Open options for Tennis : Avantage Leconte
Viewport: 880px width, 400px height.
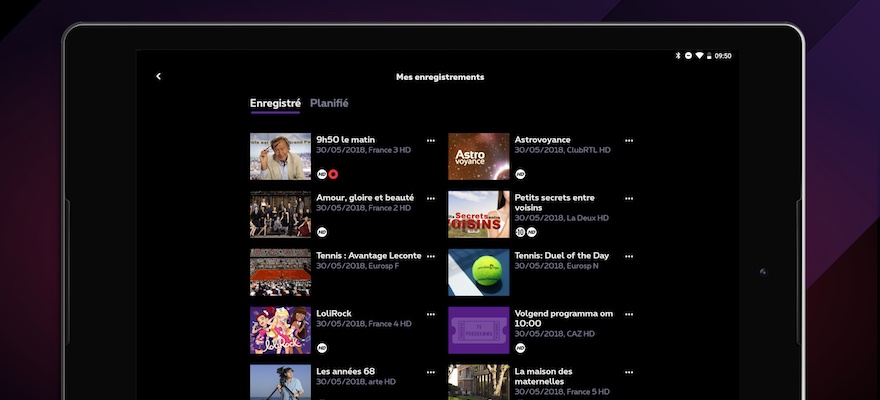click(x=431, y=256)
